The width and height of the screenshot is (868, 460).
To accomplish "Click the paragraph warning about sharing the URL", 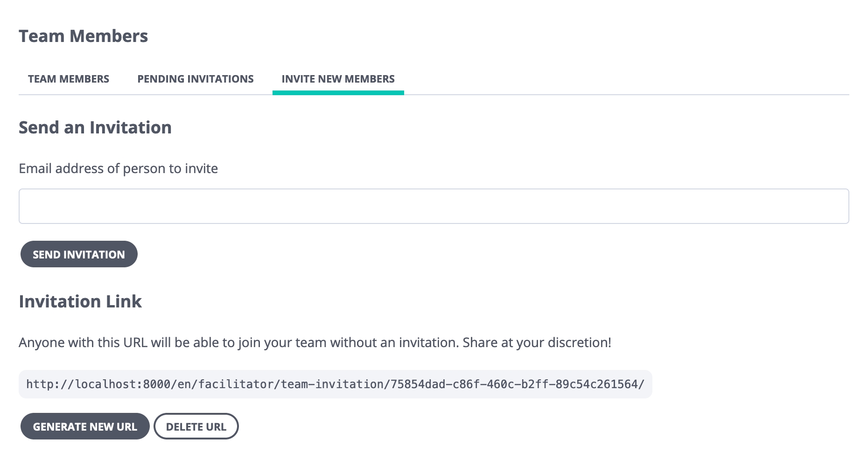I will click(x=315, y=342).
